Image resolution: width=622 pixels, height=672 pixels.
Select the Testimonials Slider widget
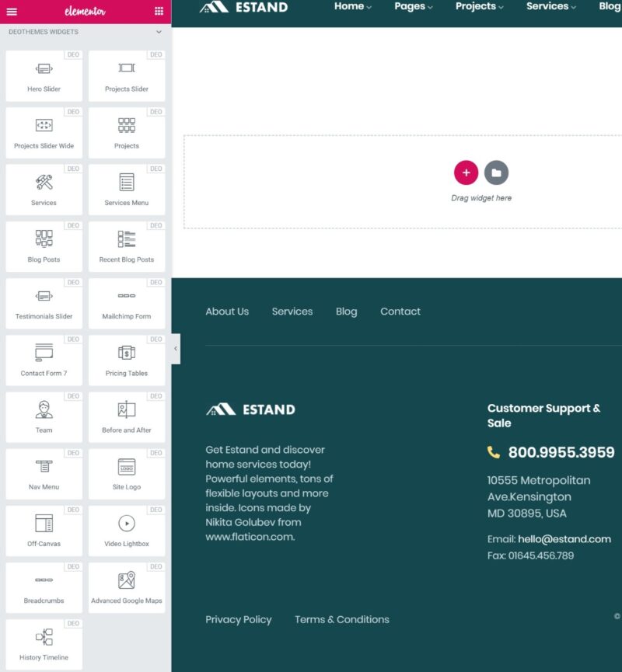tap(44, 304)
